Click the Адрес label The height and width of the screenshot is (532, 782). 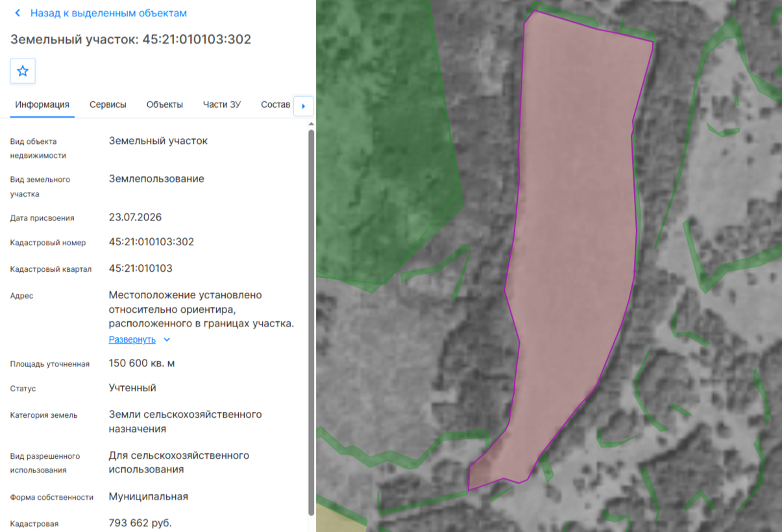pyautogui.click(x=21, y=296)
